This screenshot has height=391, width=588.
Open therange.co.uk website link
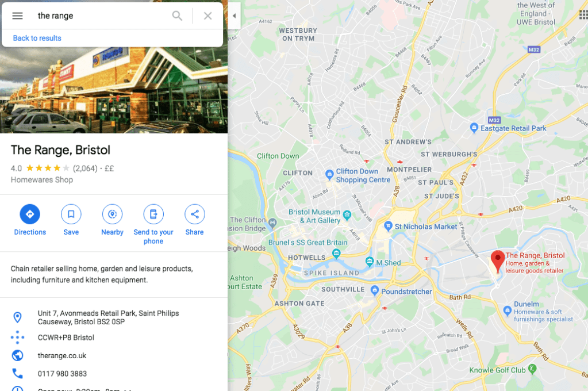pos(62,356)
